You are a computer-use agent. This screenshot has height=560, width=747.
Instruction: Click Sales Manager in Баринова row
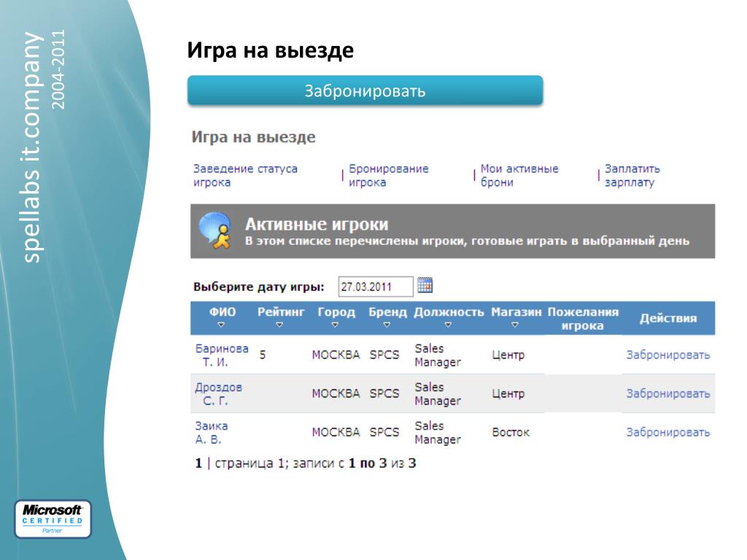pyautogui.click(x=438, y=355)
